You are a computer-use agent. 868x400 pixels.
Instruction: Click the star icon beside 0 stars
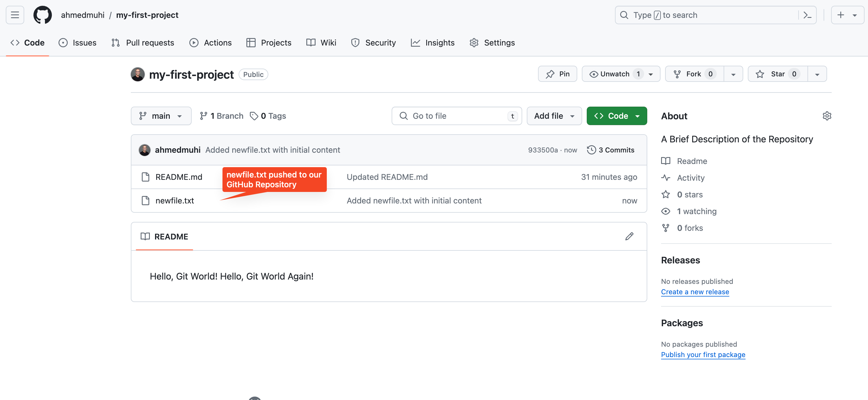[665, 195]
